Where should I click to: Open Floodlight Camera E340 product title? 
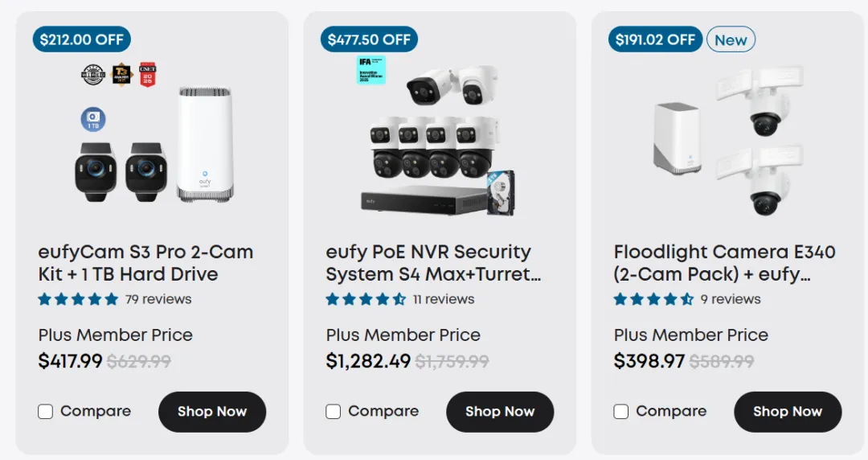pyautogui.click(x=724, y=263)
